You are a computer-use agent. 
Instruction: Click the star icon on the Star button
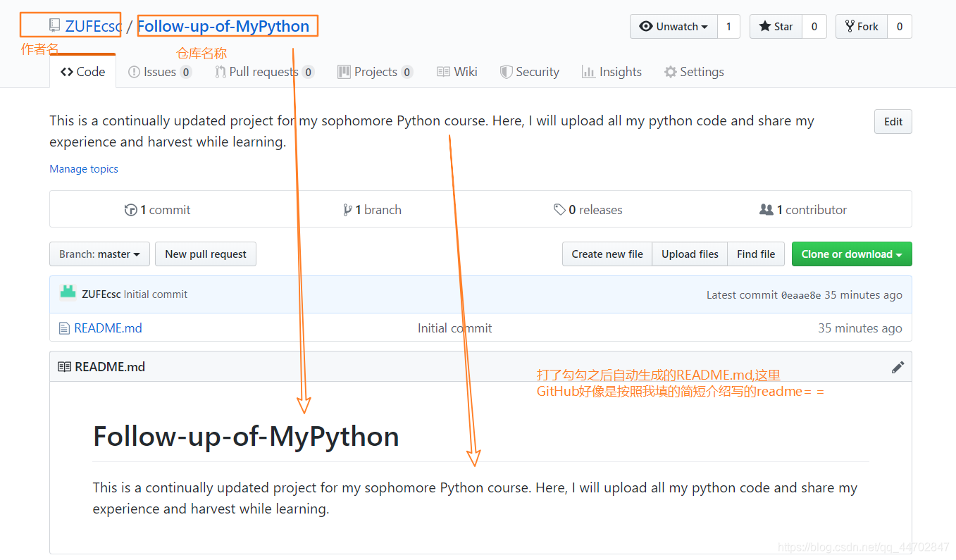765,27
